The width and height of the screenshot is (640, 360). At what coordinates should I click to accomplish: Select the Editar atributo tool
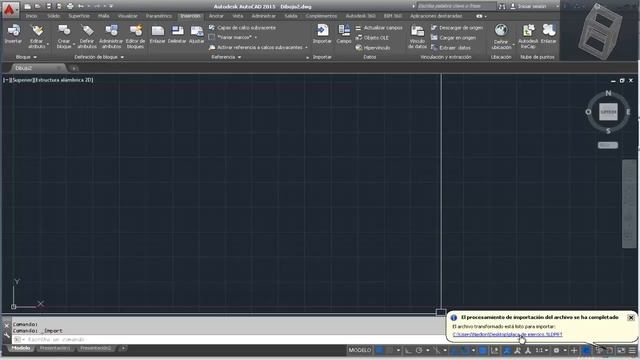pos(37,36)
